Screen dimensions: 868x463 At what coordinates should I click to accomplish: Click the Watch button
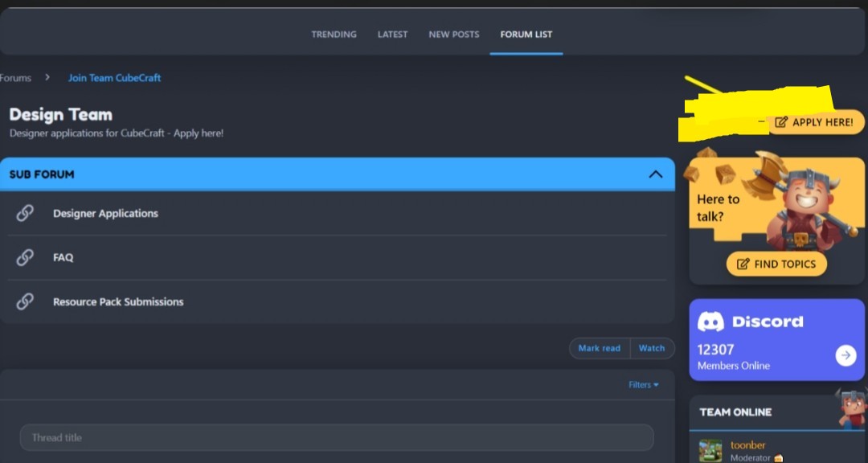click(652, 348)
